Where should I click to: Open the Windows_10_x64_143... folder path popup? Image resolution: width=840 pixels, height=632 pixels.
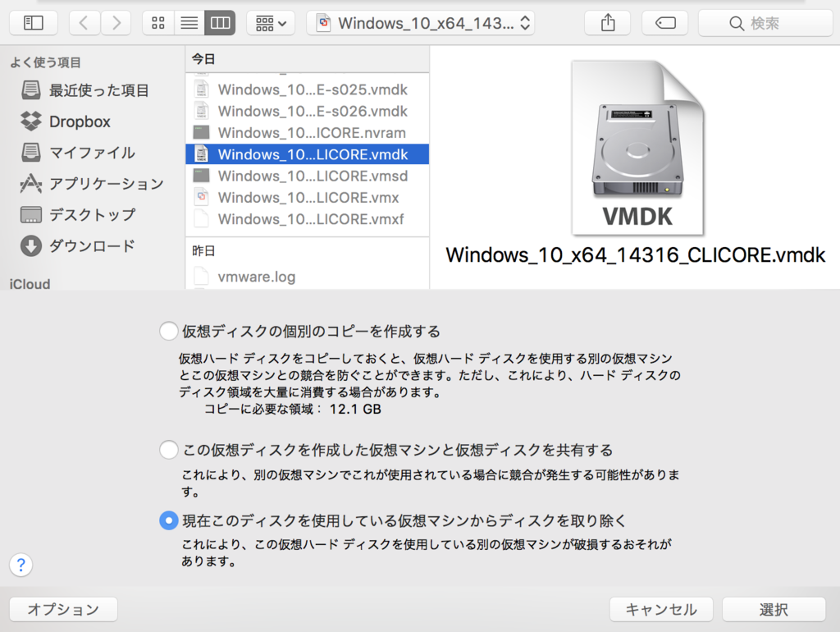421,23
